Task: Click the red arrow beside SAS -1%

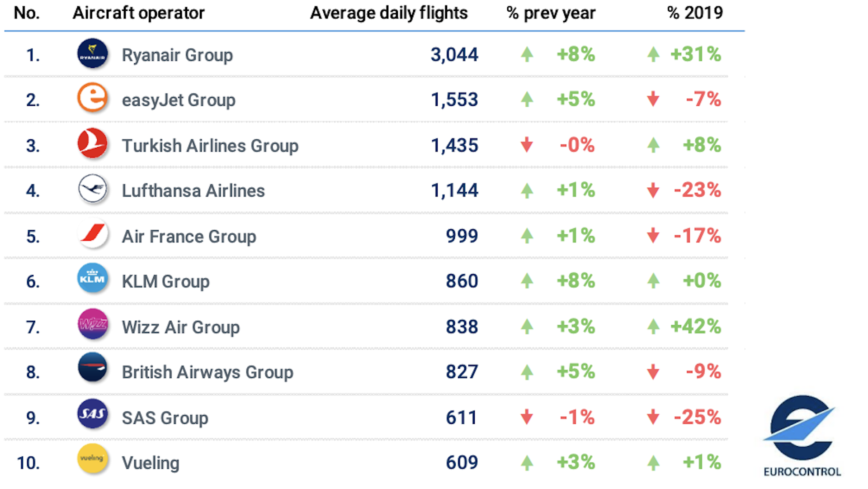Action: pyautogui.click(x=527, y=417)
